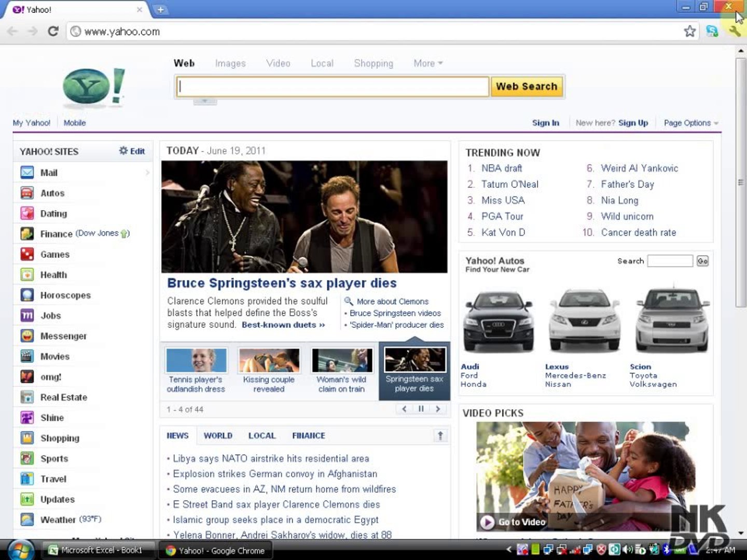Select the Local search tab
This screenshot has width=747, height=560.
(x=322, y=63)
